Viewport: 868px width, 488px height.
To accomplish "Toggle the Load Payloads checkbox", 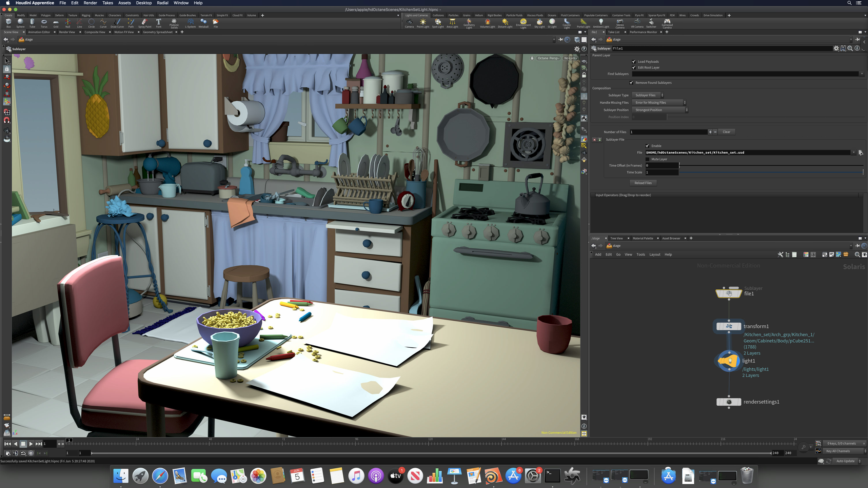I will pos(634,62).
